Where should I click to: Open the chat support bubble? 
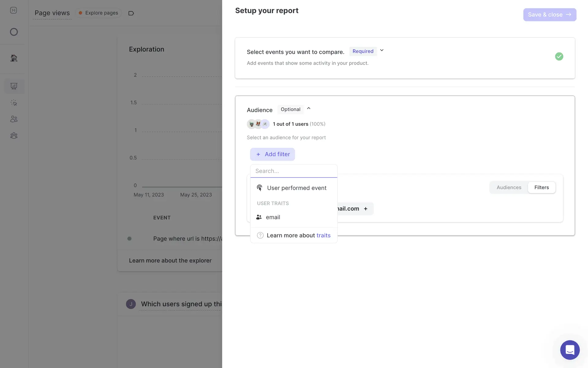coord(570,350)
